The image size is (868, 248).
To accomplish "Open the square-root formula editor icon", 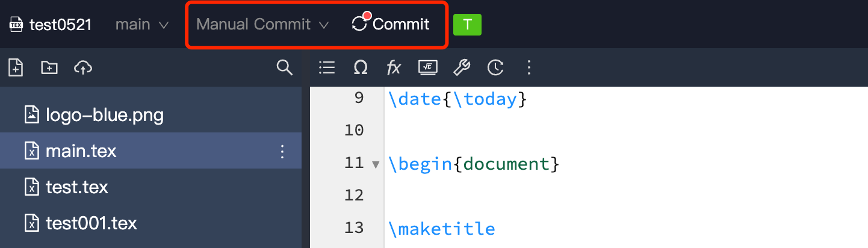I will point(427,68).
